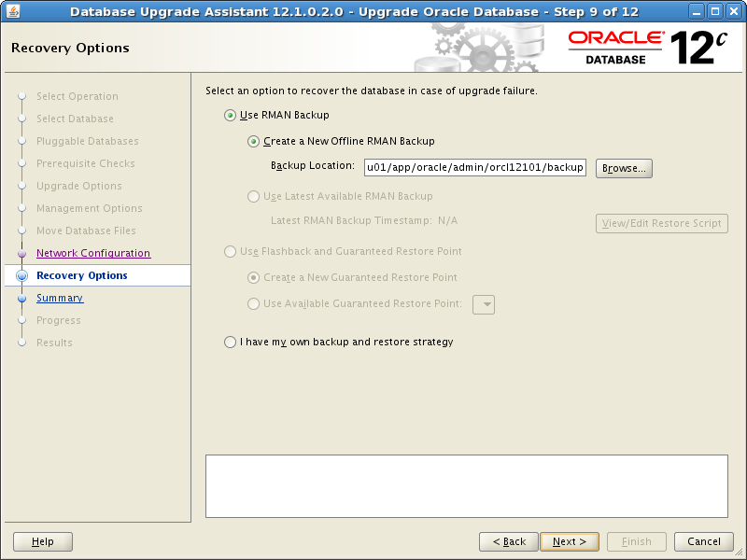Click the Help button

pyautogui.click(x=43, y=541)
